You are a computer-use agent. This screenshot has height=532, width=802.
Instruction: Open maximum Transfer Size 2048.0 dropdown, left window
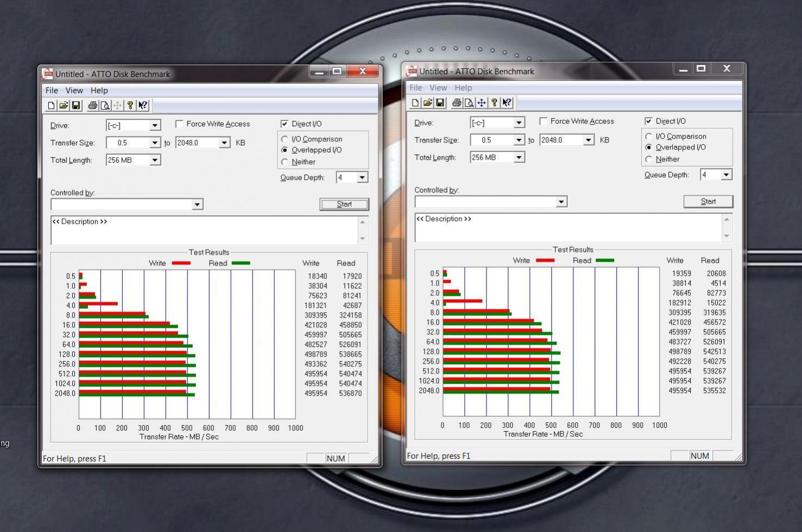224,143
